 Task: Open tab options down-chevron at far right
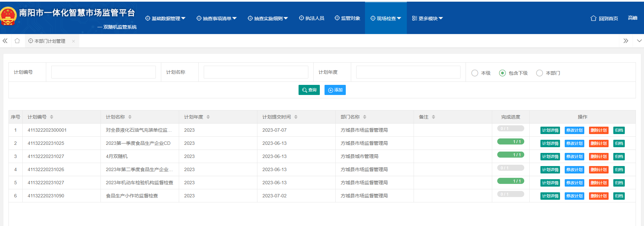coord(639,41)
